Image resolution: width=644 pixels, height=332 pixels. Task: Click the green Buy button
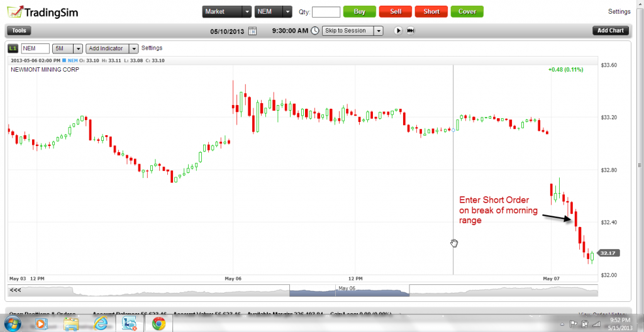click(359, 11)
